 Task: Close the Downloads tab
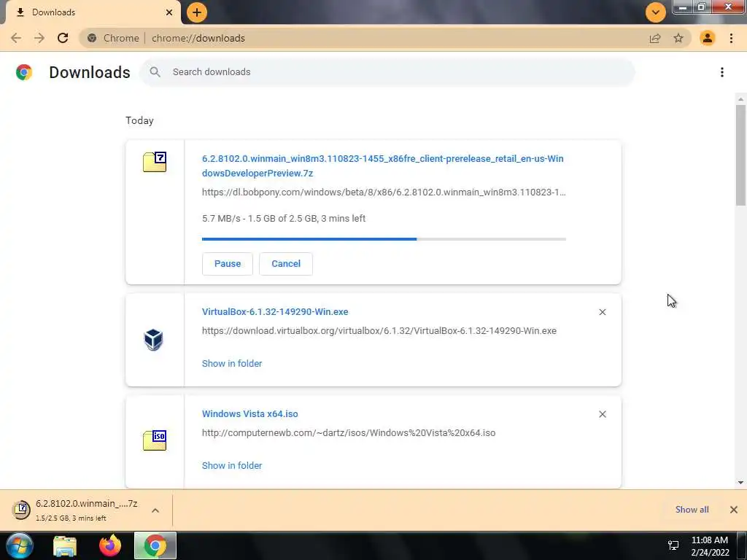tap(169, 12)
